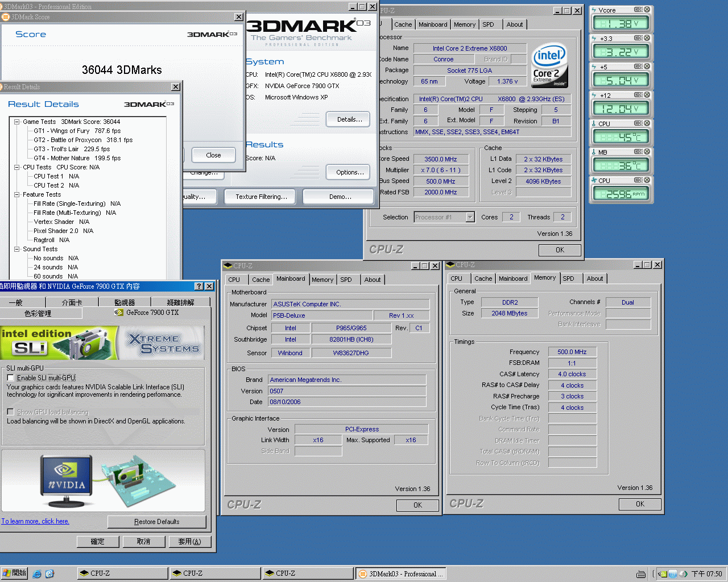The image size is (728, 582).
Task: Click the Internet Explorer quick launch icon
Action: [x=37, y=574]
